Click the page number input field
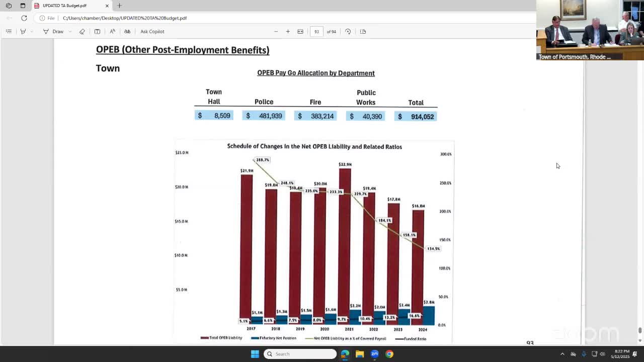The width and height of the screenshot is (644, 362). tap(316, 31)
